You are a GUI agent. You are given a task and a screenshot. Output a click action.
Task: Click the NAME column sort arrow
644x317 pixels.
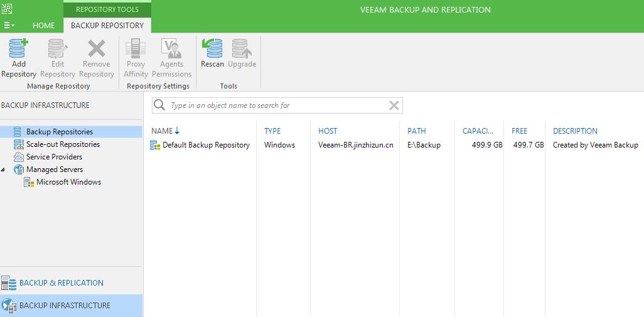(x=177, y=131)
